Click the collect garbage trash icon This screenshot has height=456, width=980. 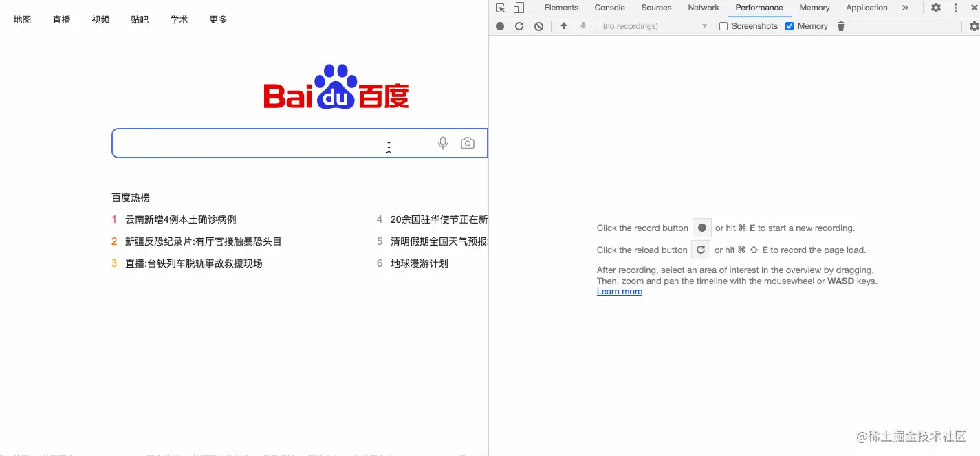point(841,26)
